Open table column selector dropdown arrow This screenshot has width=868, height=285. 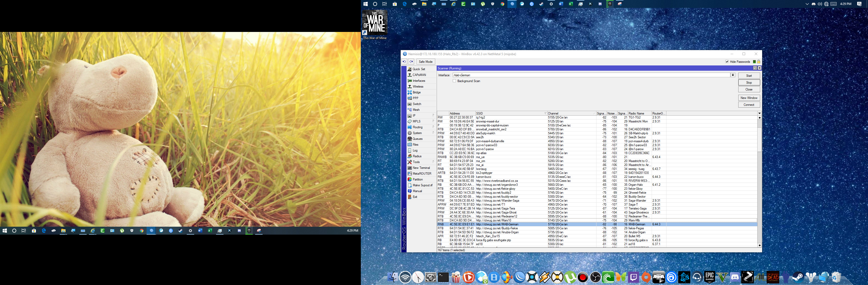759,113
